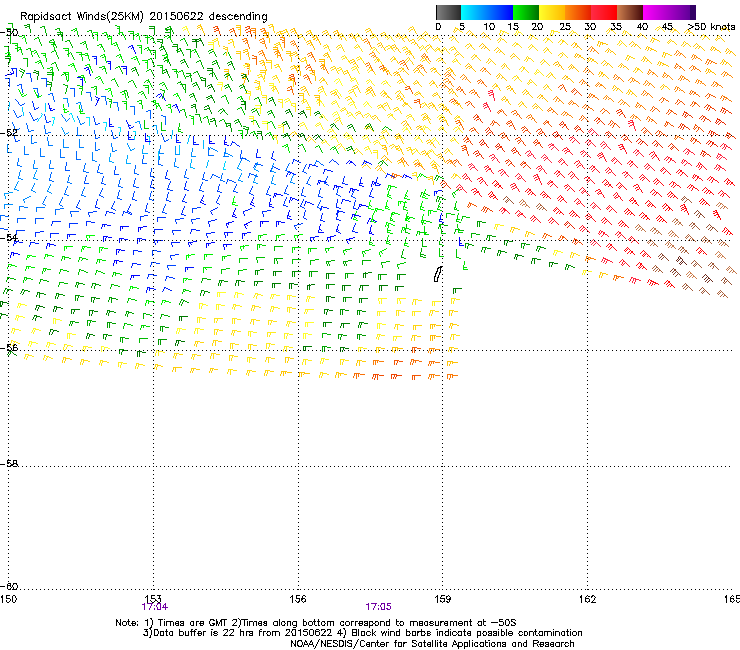Click the longitude label "150"
Screen dimensions: 740x650
click(x=8, y=599)
